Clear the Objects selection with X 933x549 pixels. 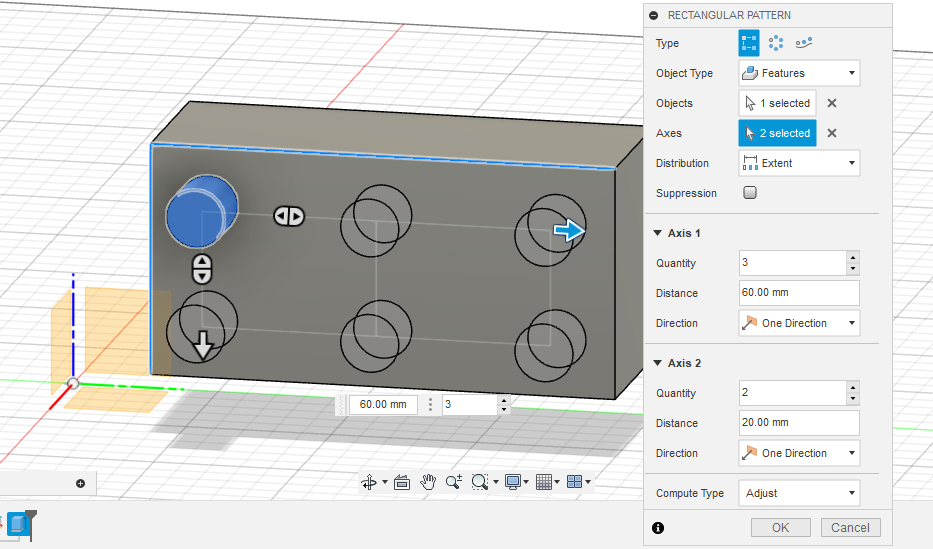tap(832, 103)
